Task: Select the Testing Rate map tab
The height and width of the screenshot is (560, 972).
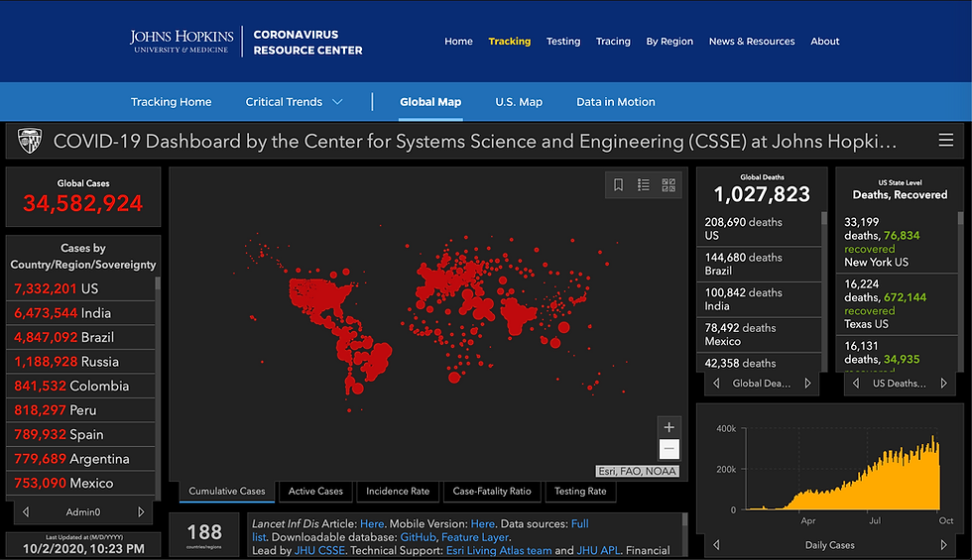Action: pyautogui.click(x=580, y=491)
